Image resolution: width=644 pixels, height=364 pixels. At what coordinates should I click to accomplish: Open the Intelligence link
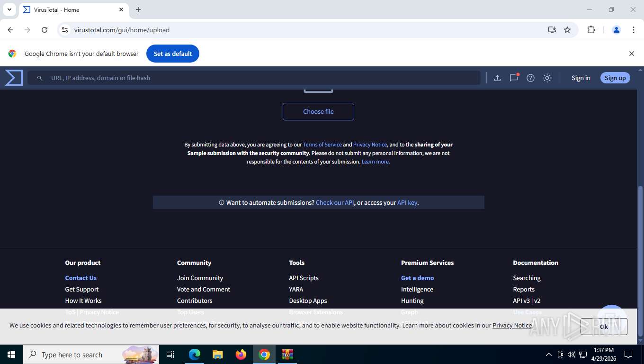click(x=417, y=289)
